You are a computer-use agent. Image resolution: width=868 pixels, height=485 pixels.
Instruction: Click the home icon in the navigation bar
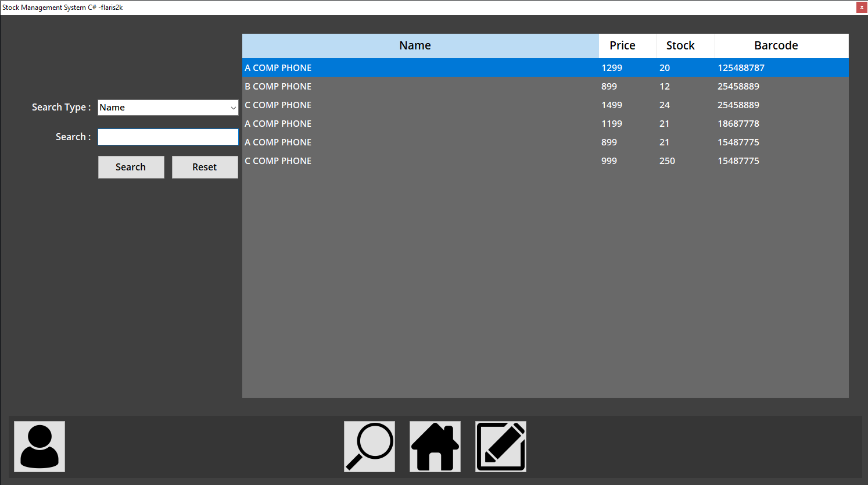click(x=435, y=446)
